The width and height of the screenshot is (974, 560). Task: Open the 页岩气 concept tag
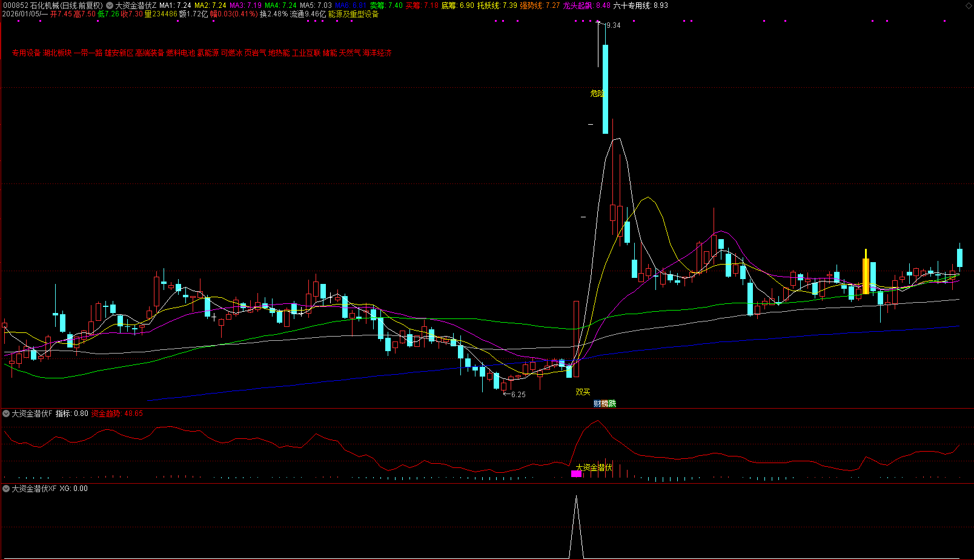tap(255, 53)
